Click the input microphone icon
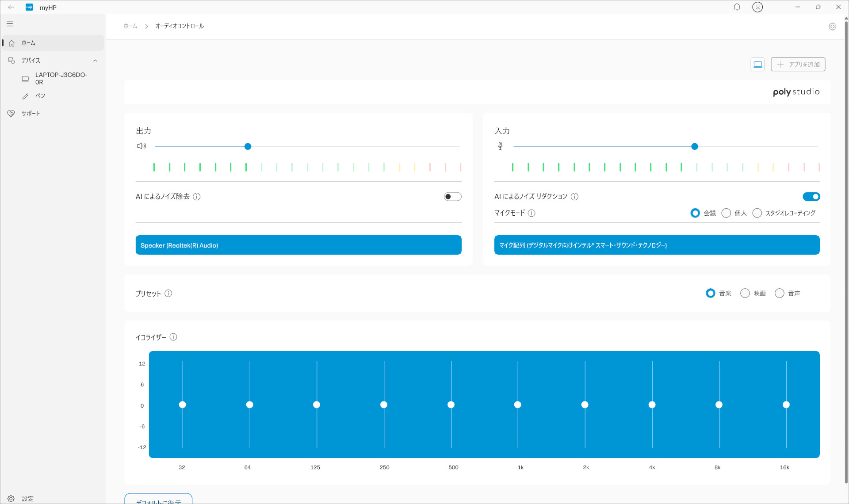 (x=500, y=146)
